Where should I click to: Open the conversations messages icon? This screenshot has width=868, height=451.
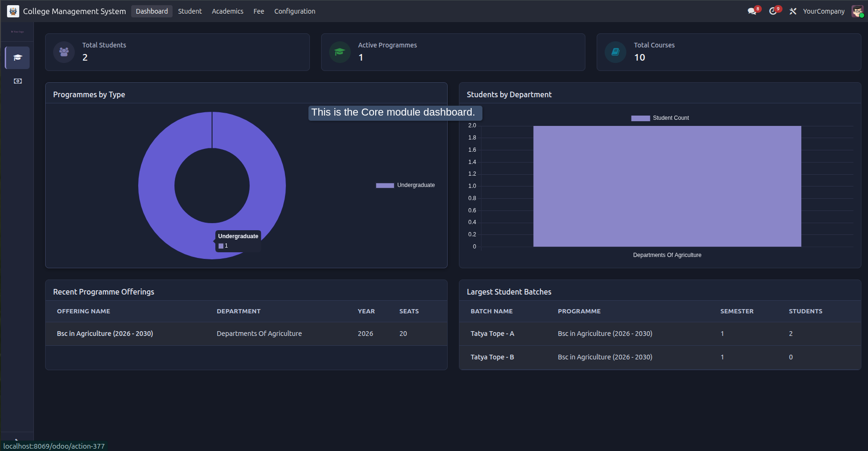[x=752, y=11]
